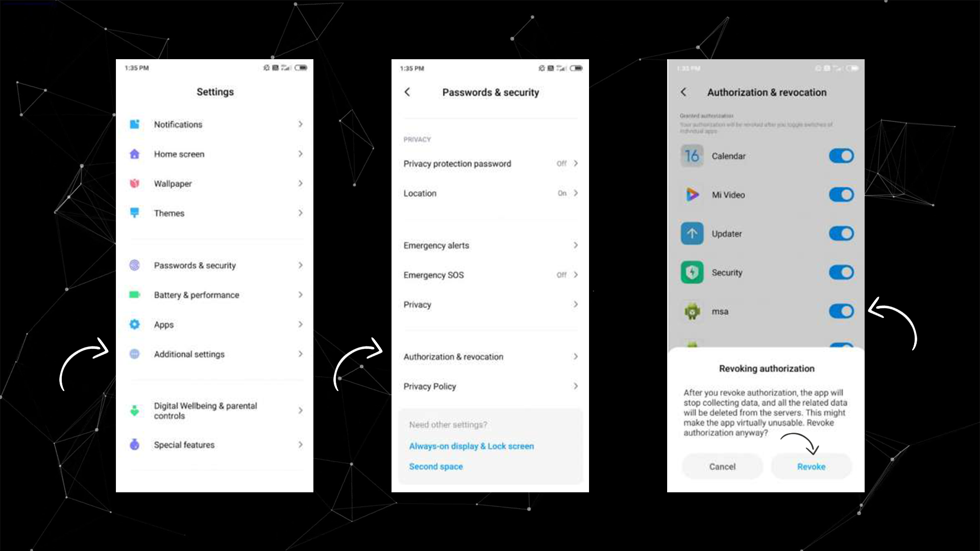
Task: Open Digital Wellbeing & parental controls icon
Action: tap(134, 409)
